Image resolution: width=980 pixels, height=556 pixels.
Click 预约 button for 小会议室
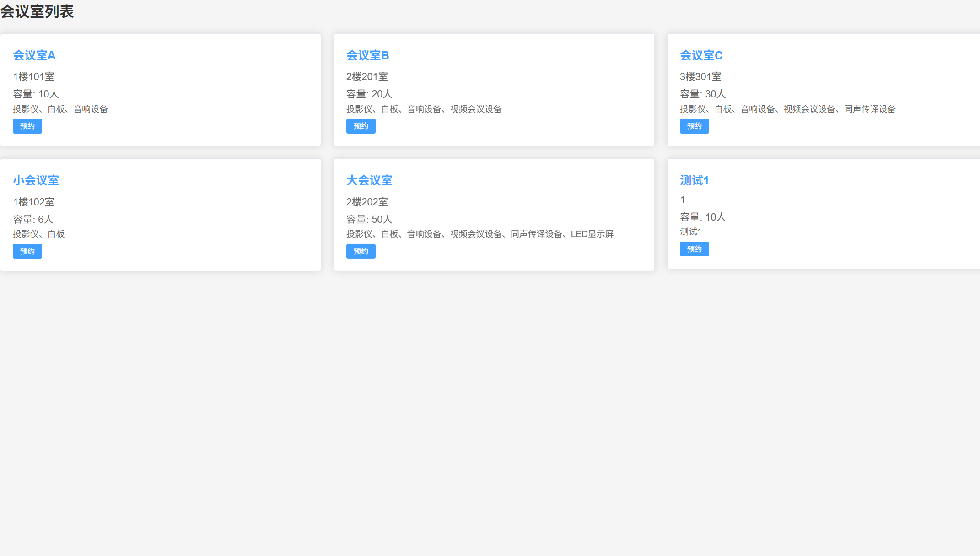coord(27,251)
